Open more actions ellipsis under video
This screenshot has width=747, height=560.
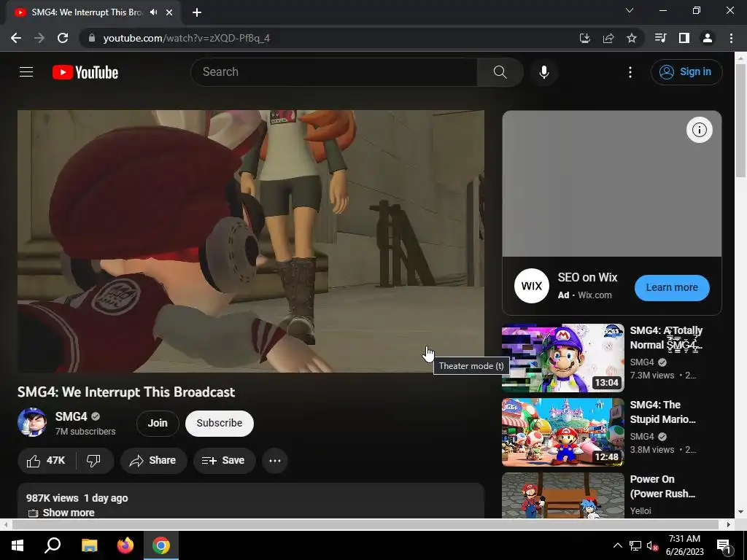coord(275,461)
